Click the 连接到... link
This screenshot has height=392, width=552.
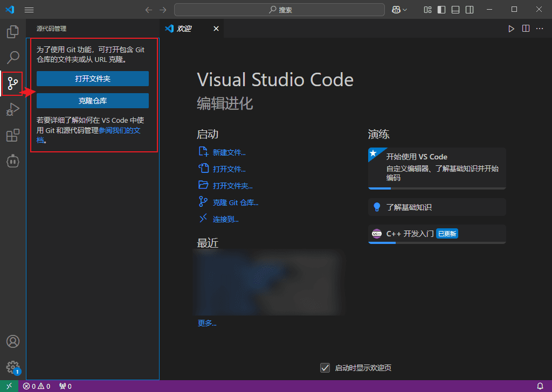click(x=226, y=219)
